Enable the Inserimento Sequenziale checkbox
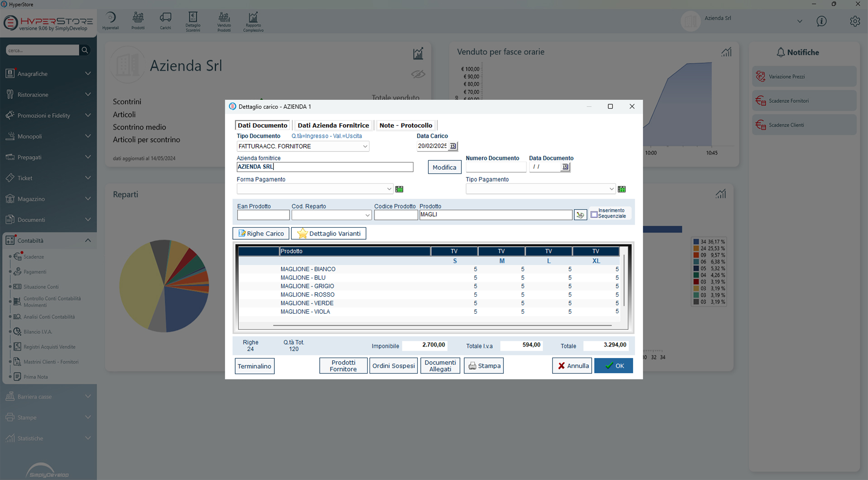 (x=594, y=214)
